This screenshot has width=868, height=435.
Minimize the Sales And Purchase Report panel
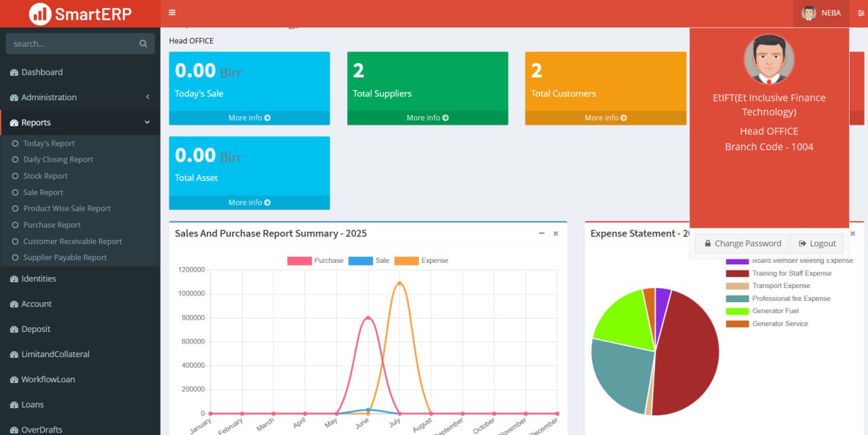click(542, 233)
